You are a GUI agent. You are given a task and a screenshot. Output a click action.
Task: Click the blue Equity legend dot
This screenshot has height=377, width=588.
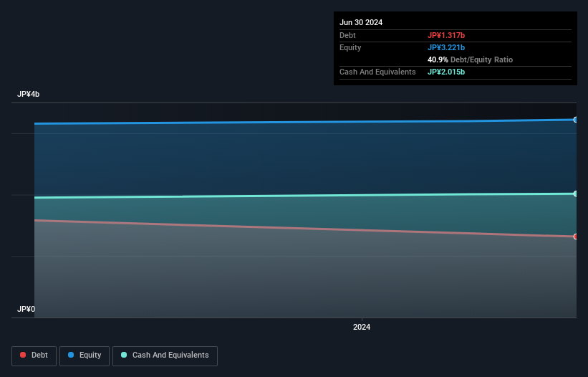coord(71,355)
